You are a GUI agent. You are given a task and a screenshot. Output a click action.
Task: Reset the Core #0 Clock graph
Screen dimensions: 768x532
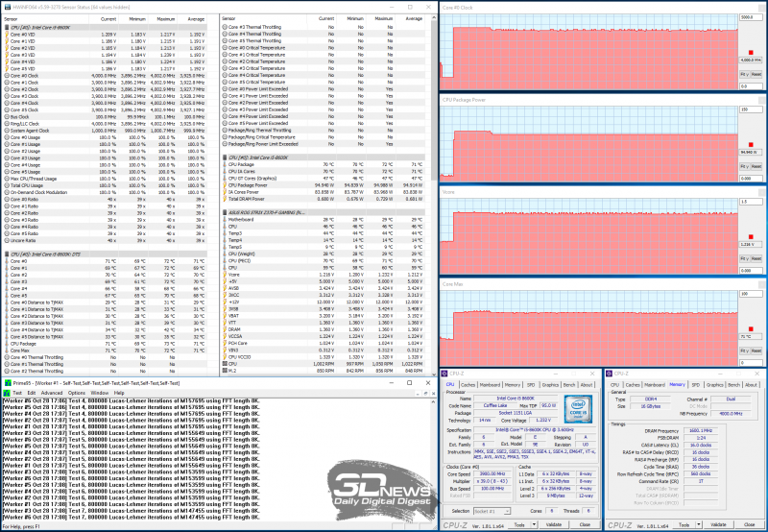pos(756,73)
